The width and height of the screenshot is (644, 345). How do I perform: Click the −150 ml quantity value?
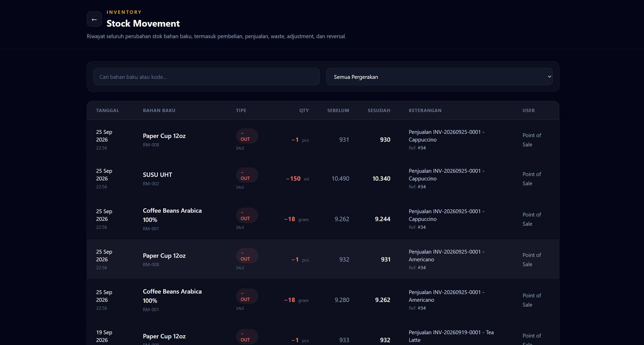[x=297, y=179]
